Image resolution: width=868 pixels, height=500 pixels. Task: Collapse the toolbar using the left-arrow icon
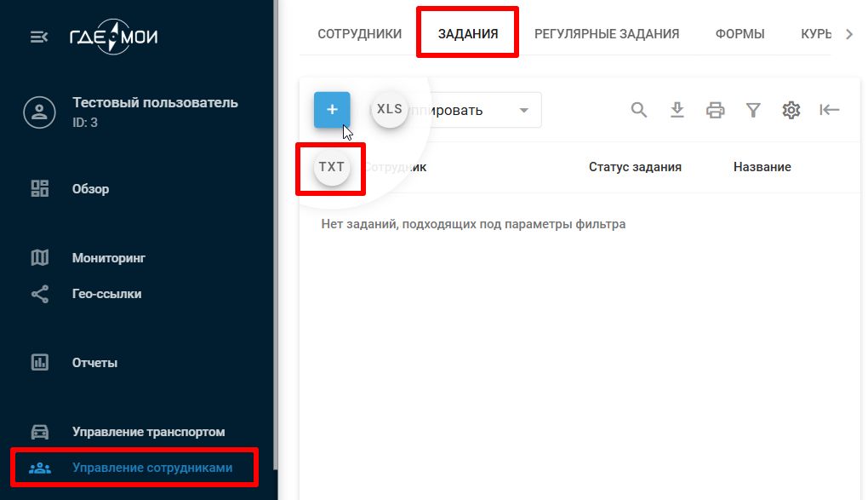click(829, 109)
